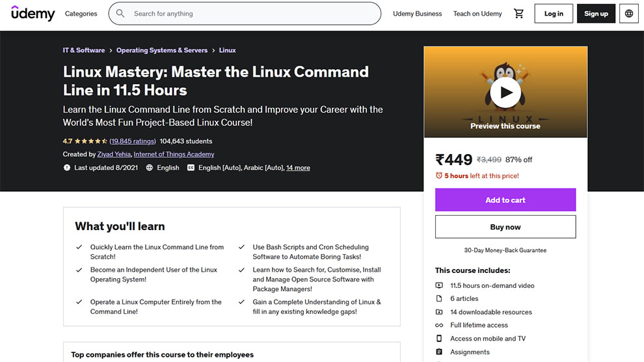The height and width of the screenshot is (362, 644).
Task: Click the downloadable resources icon
Action: tap(439, 312)
